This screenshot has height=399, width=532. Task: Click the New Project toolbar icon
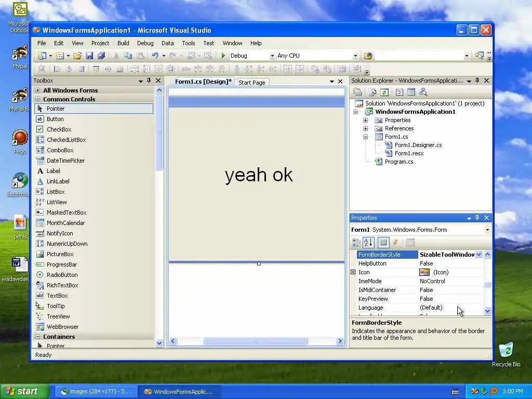pyautogui.click(x=42, y=56)
